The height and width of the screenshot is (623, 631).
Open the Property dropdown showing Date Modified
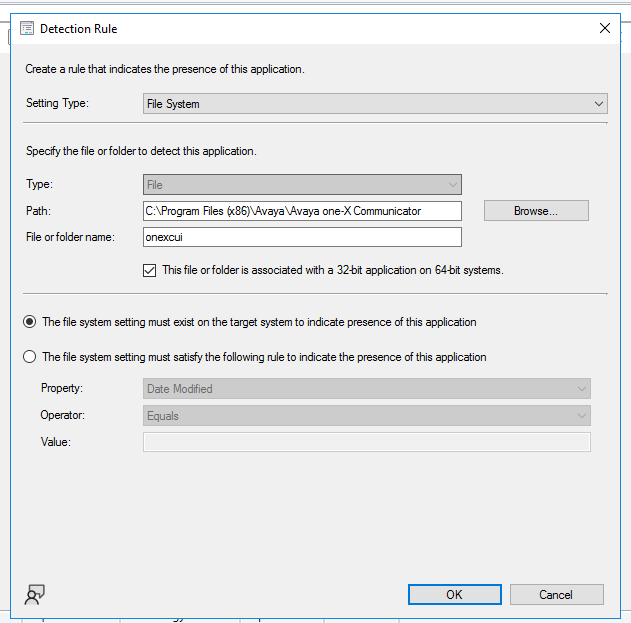[x=367, y=389]
